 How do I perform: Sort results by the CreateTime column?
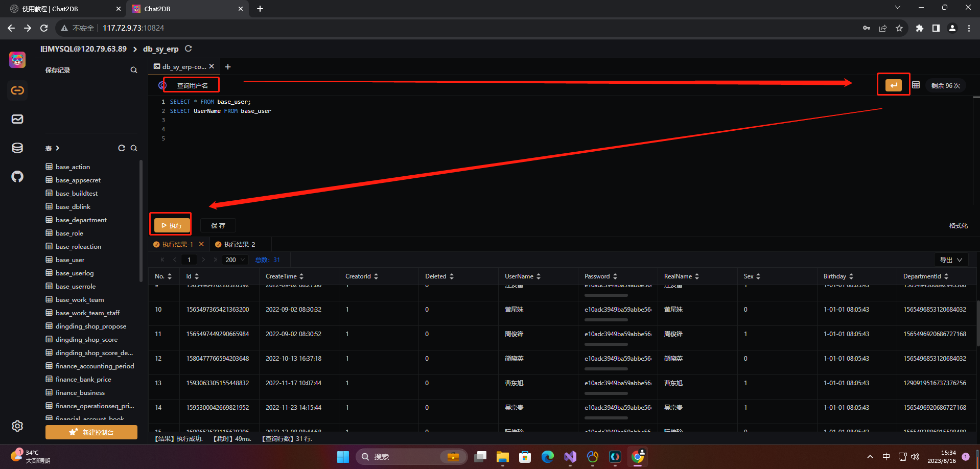pos(301,276)
